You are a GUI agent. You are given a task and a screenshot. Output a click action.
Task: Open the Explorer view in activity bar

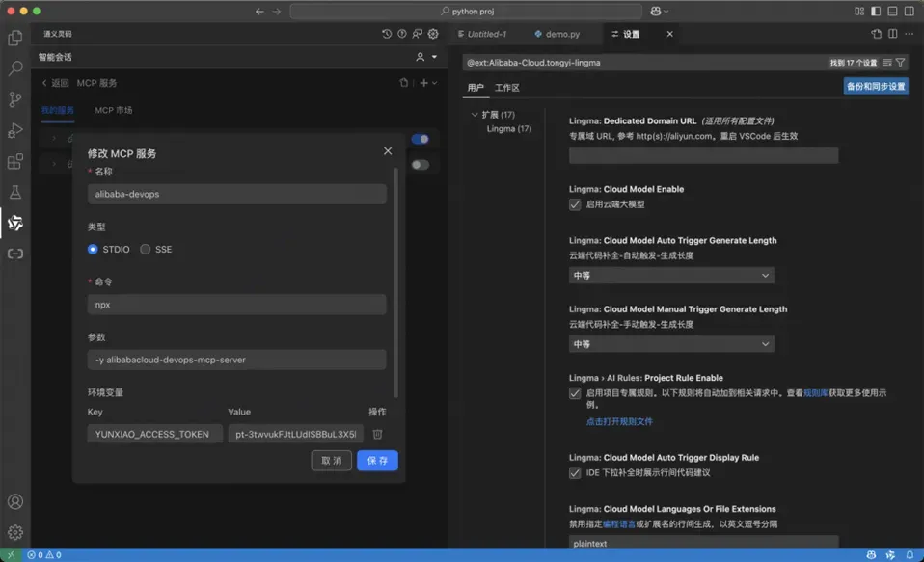15,38
